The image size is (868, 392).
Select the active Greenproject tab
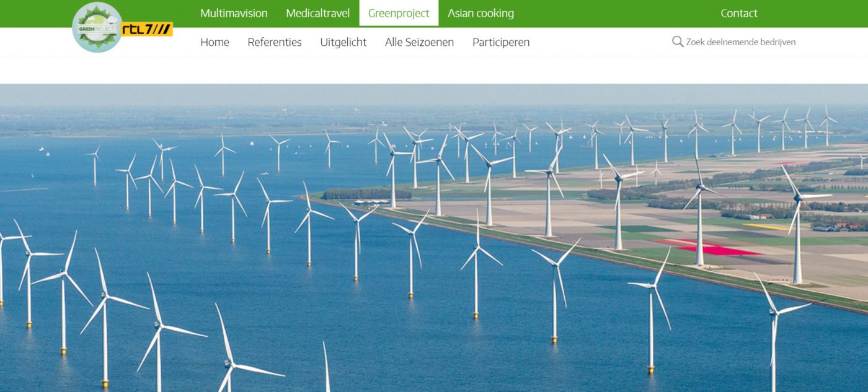[399, 13]
